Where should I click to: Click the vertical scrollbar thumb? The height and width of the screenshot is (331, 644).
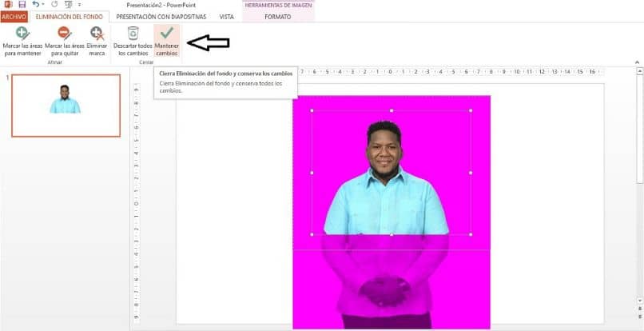coord(639,129)
